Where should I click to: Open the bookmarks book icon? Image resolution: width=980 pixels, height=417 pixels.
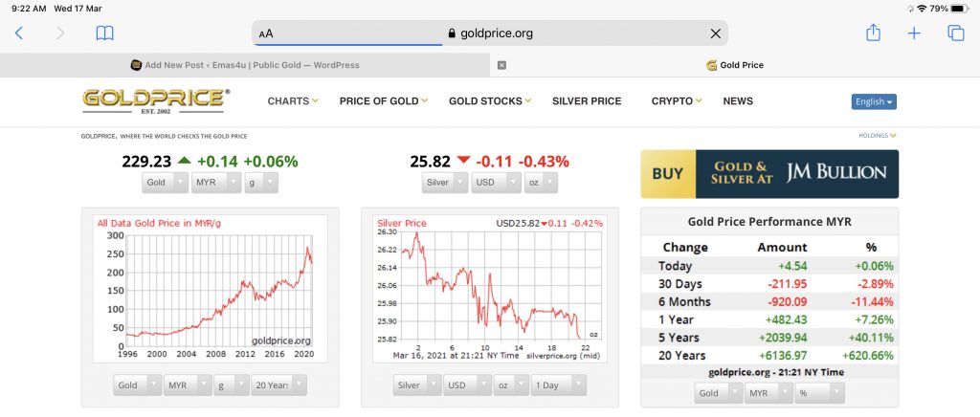pyautogui.click(x=104, y=33)
